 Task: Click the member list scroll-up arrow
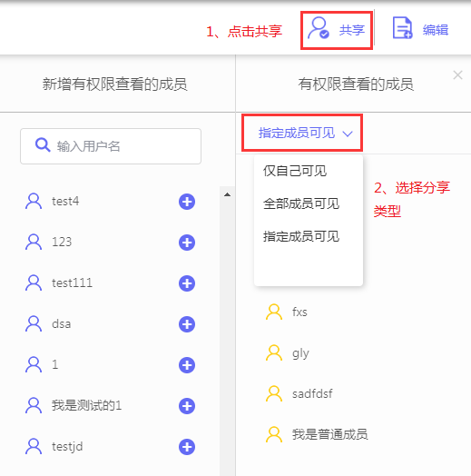(x=227, y=194)
